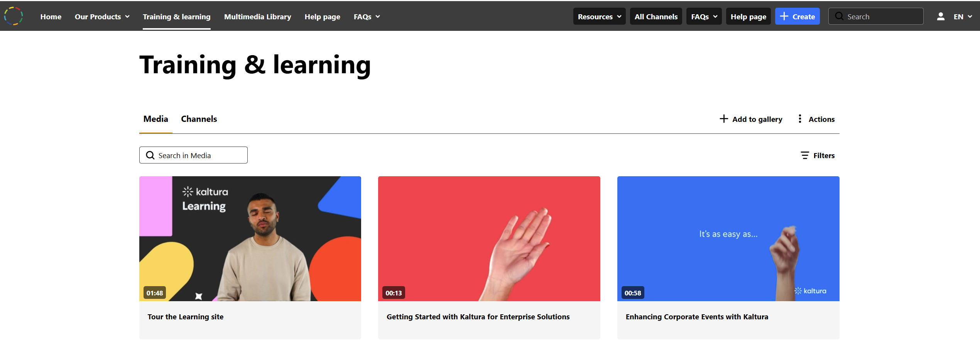Switch to the Channels tab
The image size is (980, 349).
pyautogui.click(x=199, y=119)
